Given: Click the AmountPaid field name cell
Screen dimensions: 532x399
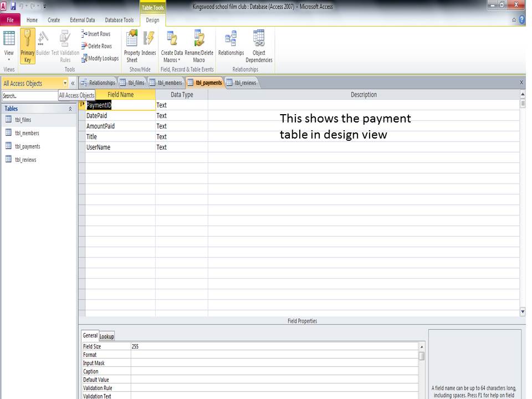Looking at the screenshot, I should click(120, 126).
